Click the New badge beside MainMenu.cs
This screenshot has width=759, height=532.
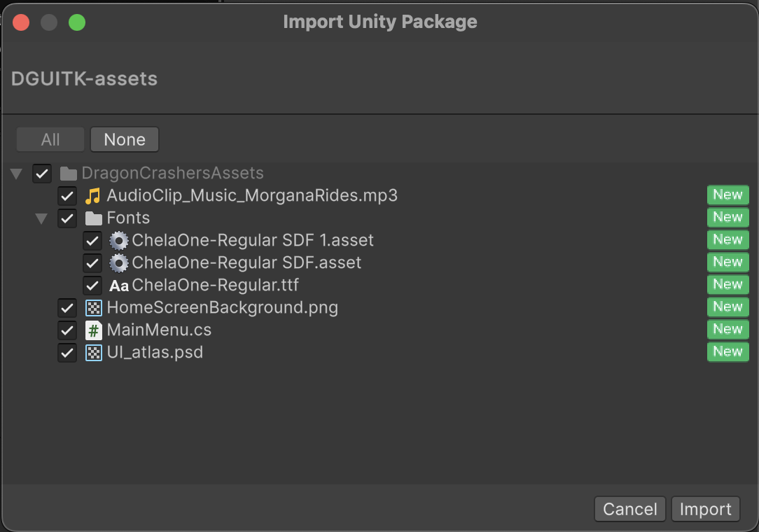coord(727,329)
